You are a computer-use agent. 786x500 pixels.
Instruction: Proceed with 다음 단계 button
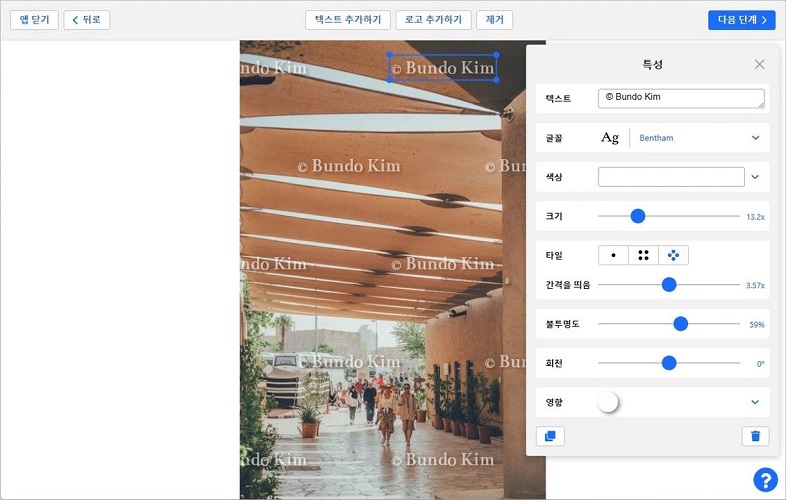pyautogui.click(x=742, y=20)
